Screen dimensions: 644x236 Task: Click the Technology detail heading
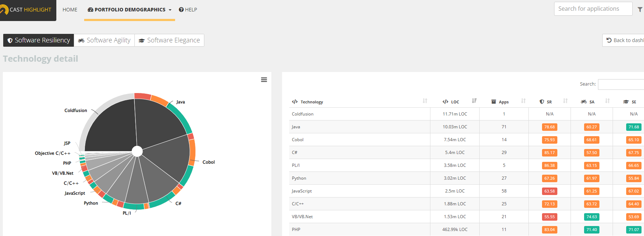coord(40,59)
